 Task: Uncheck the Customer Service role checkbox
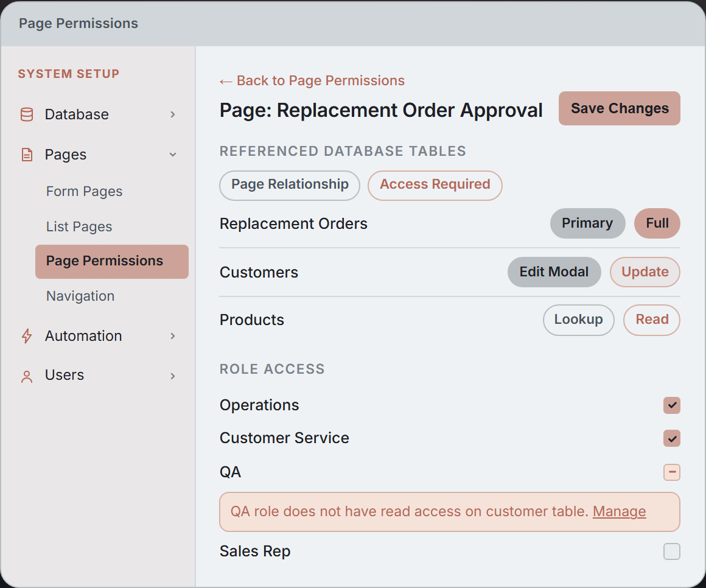click(672, 438)
